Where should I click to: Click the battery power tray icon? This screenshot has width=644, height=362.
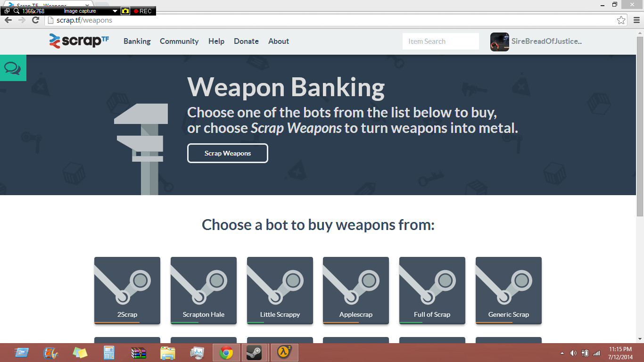(x=585, y=353)
